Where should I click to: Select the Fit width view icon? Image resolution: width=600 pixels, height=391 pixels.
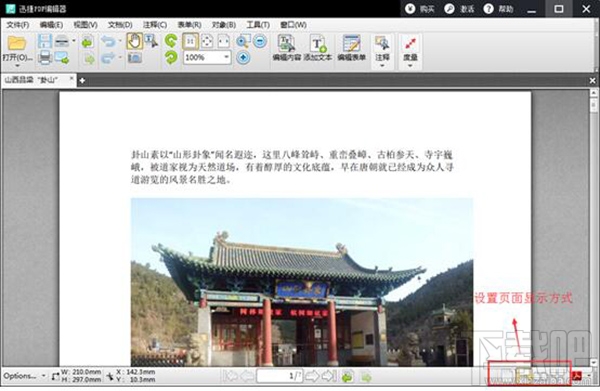[224, 41]
